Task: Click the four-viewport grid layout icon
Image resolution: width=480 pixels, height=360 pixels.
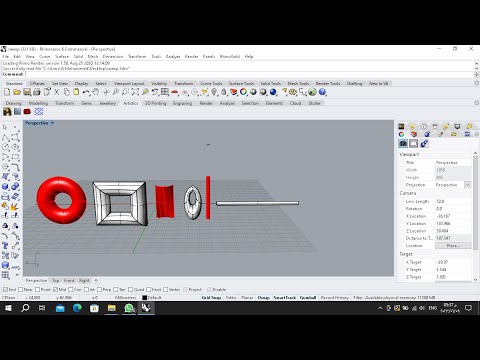Action: [165, 92]
